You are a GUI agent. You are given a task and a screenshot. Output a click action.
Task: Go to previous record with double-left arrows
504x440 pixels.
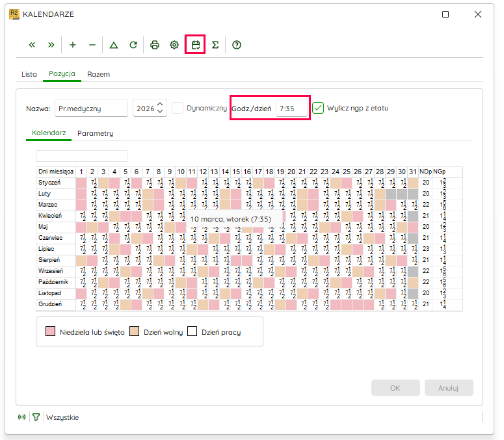[32, 45]
